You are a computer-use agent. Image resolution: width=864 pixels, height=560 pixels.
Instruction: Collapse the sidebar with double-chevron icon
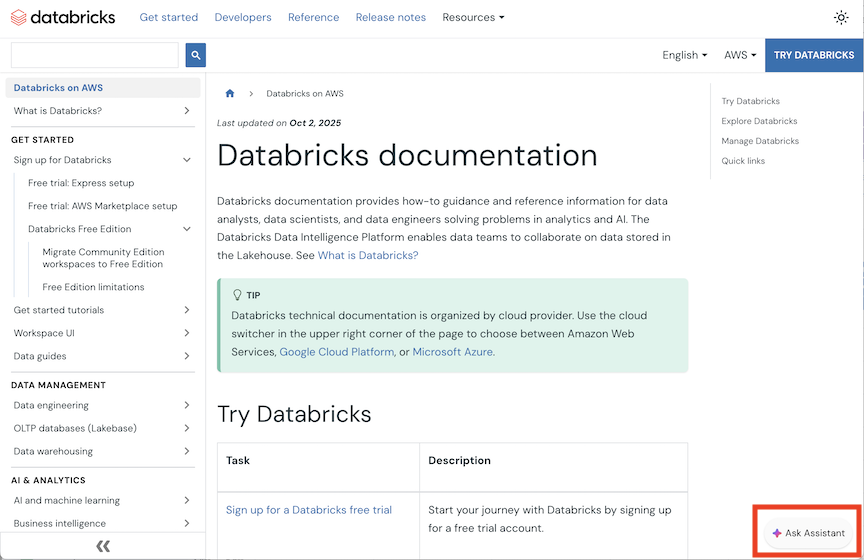[102, 546]
